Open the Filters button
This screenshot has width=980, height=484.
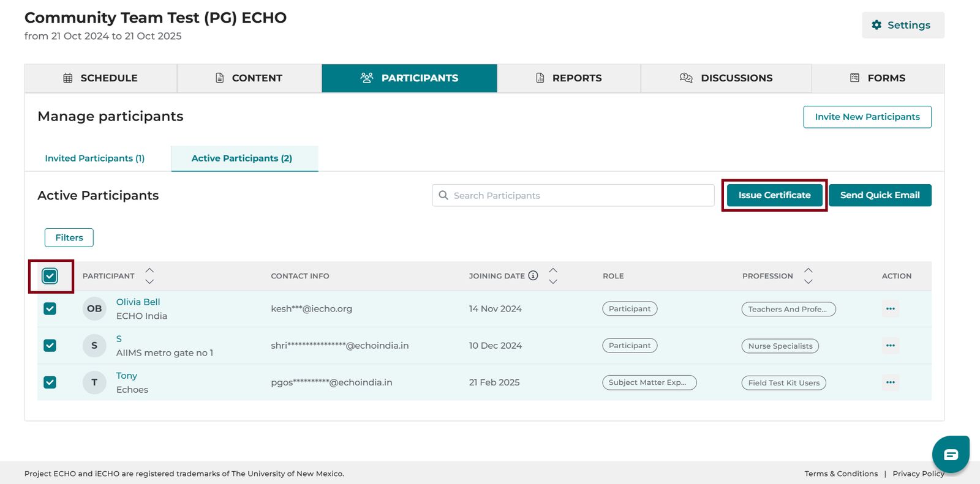coord(69,237)
